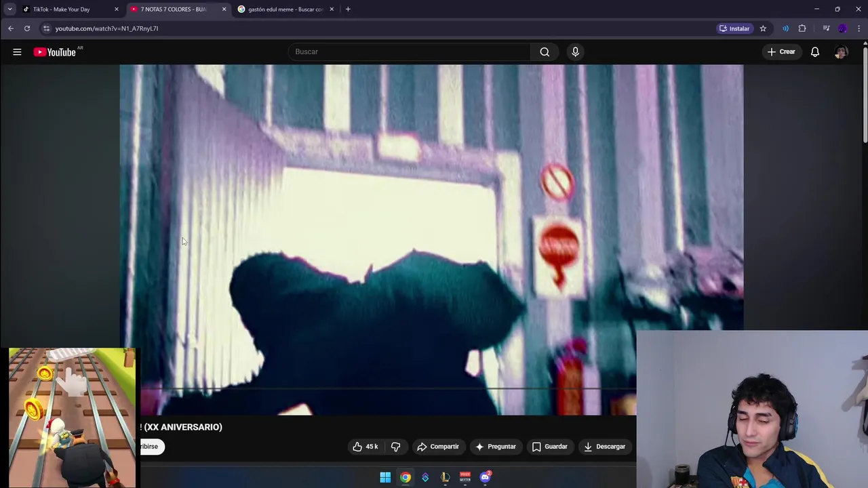868x488 pixels.
Task: Open Windows Start menu
Action: pyautogui.click(x=385, y=477)
